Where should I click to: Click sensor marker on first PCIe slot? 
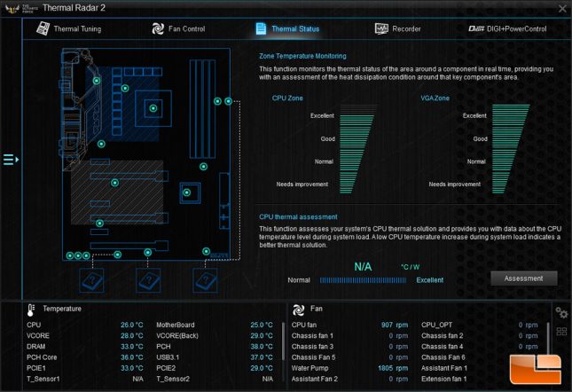(x=115, y=183)
